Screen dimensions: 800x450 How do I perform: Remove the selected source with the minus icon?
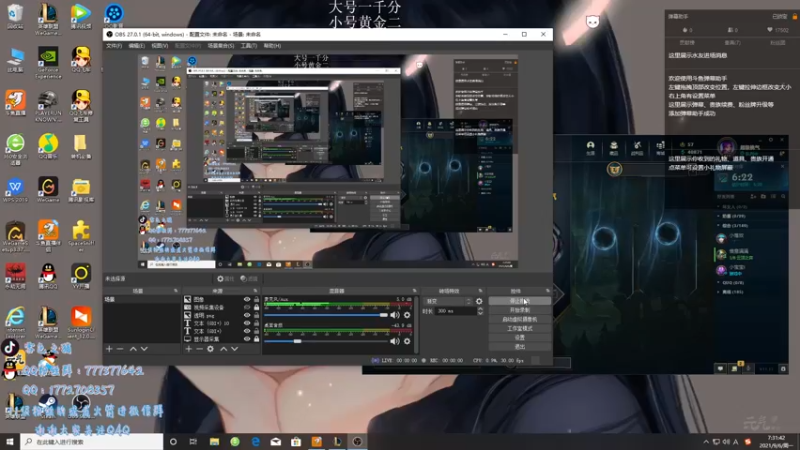coord(199,349)
